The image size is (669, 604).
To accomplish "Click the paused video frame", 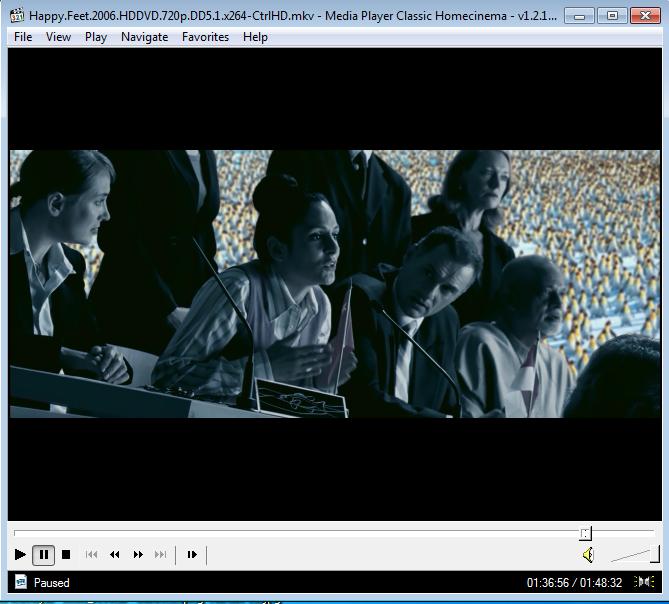I will pos(334,284).
